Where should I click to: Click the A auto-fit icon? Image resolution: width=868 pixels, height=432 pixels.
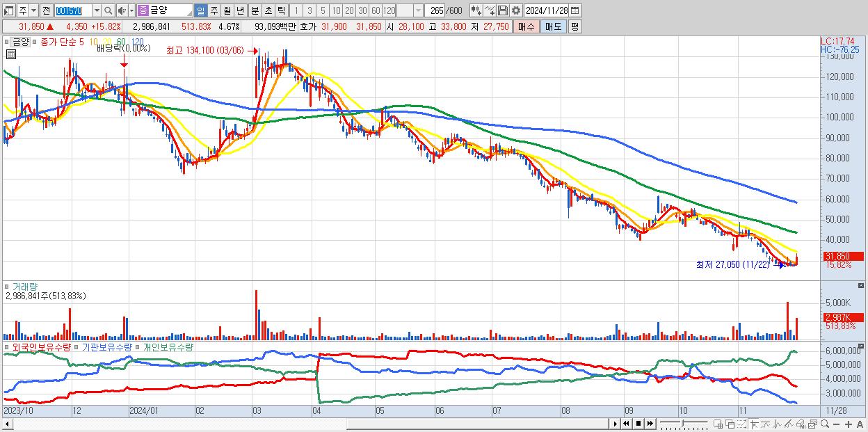[860, 424]
